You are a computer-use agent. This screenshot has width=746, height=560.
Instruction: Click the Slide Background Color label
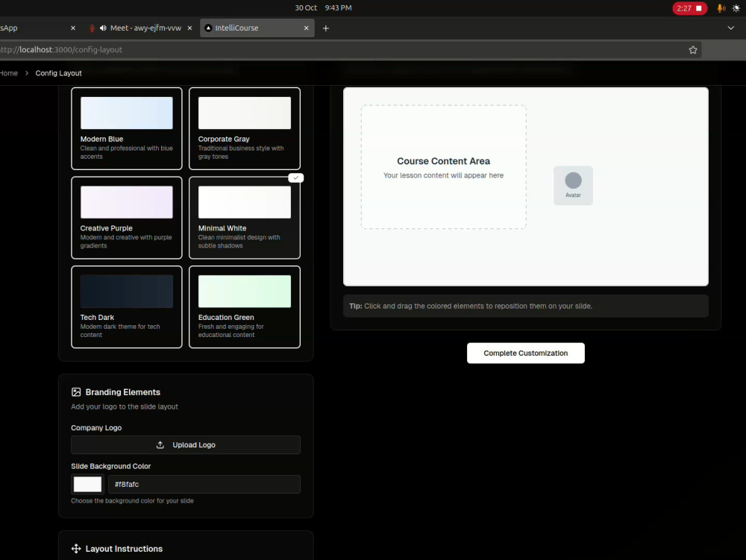(111, 466)
